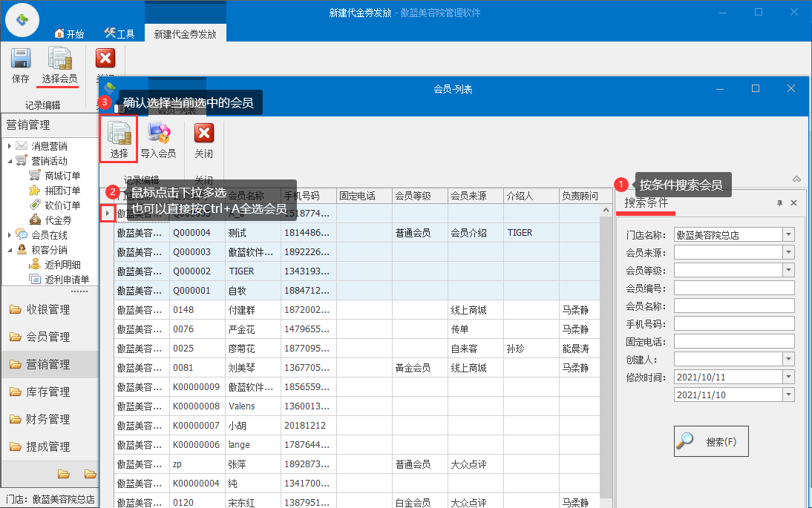The width and height of the screenshot is (812, 508).
Task: Click the 手机号码 input field in search panel
Action: click(x=734, y=324)
